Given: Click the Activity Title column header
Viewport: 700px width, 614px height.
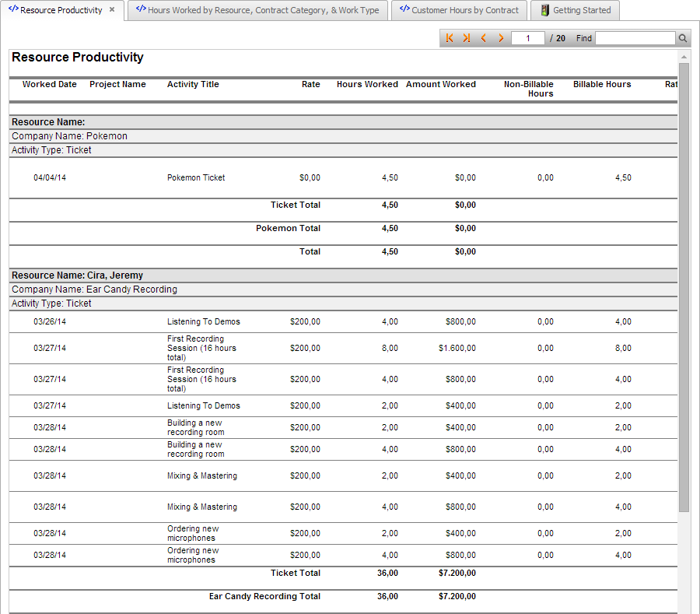Looking at the screenshot, I should 193,84.
